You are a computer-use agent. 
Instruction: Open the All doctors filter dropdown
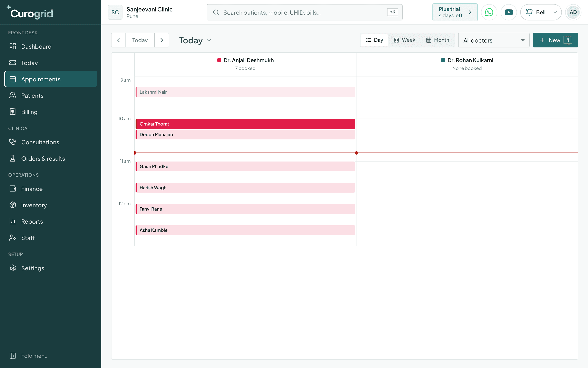494,40
